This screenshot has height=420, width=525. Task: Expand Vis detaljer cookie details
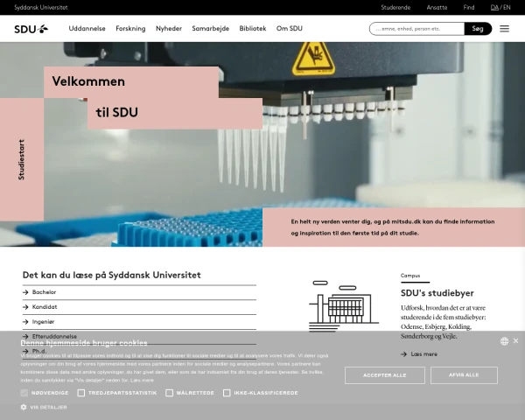point(48,407)
